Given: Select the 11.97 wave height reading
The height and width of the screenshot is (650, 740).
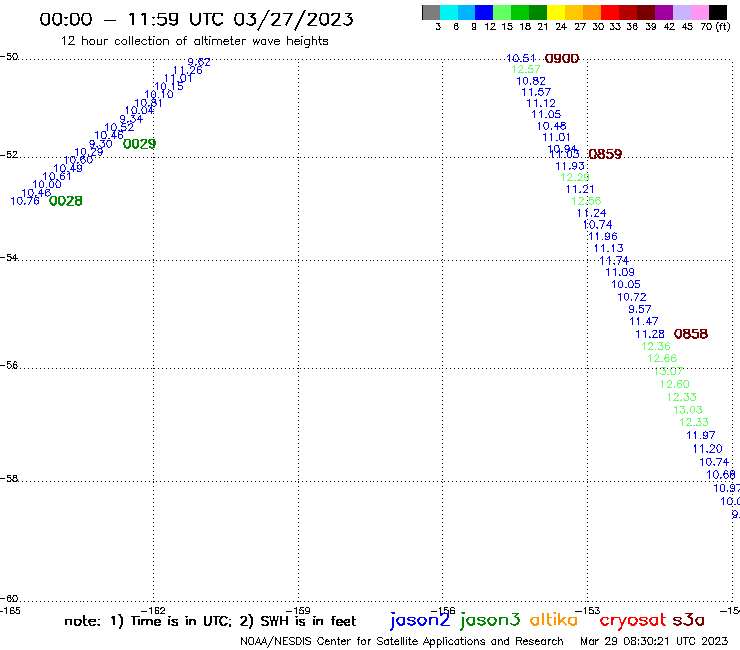Looking at the screenshot, I should pyautogui.click(x=701, y=435).
